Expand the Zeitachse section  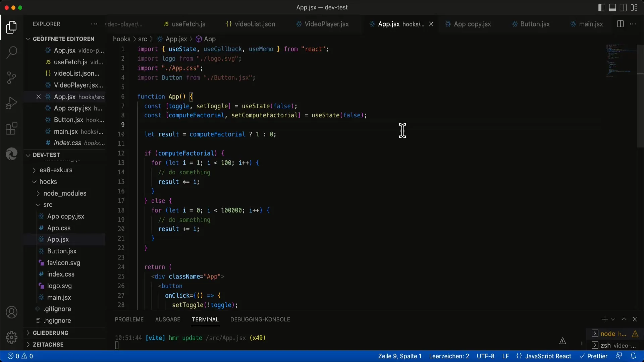tap(48, 345)
